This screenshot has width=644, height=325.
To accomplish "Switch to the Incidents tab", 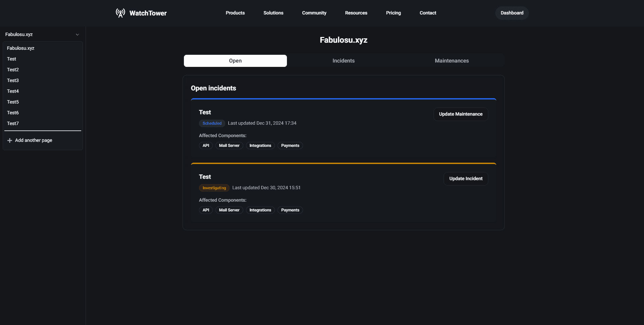I will (343, 60).
